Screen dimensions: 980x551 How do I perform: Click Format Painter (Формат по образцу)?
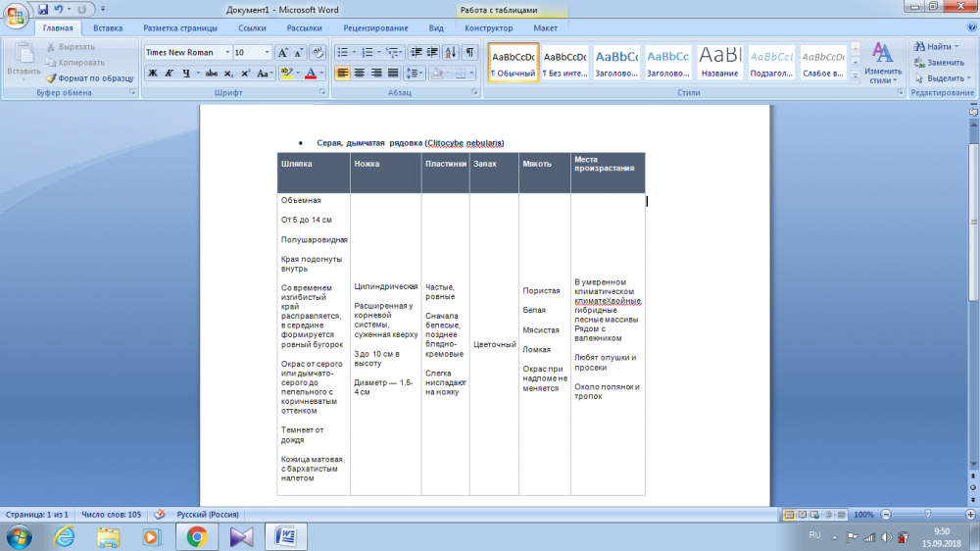coord(89,77)
